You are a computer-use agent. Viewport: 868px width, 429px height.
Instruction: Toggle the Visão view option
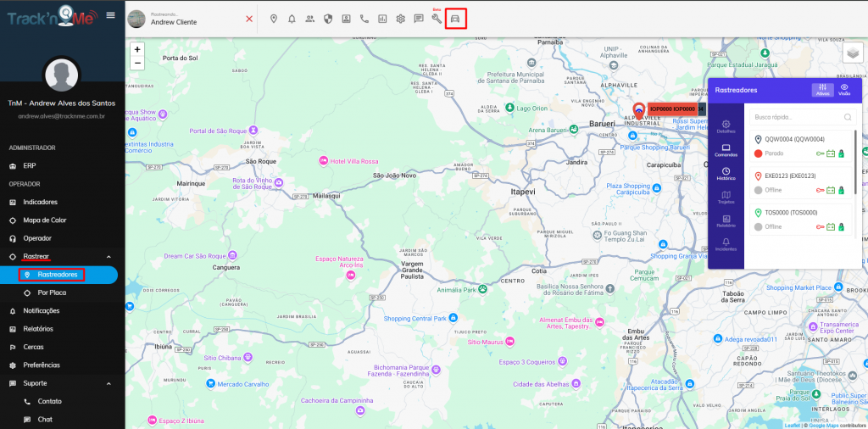[844, 90]
